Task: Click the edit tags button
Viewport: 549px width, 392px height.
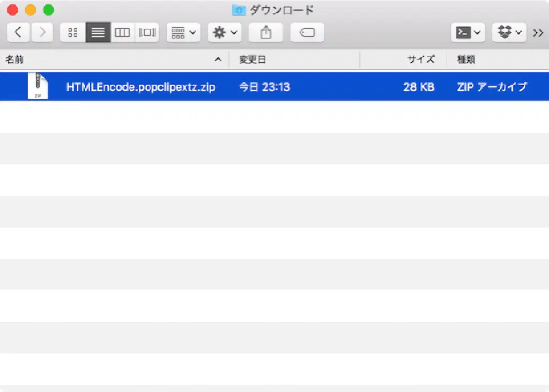Action: [x=307, y=33]
